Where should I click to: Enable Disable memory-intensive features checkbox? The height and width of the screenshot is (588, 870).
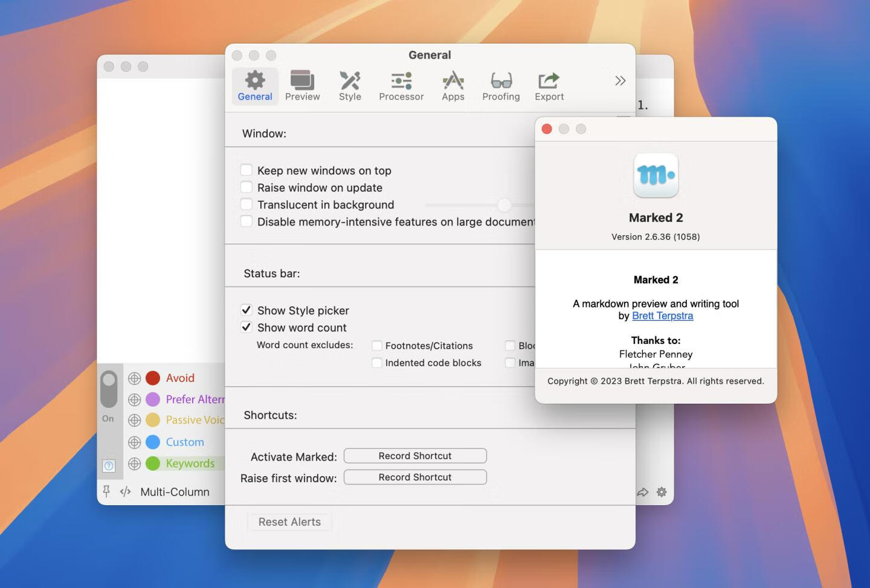pyautogui.click(x=246, y=221)
